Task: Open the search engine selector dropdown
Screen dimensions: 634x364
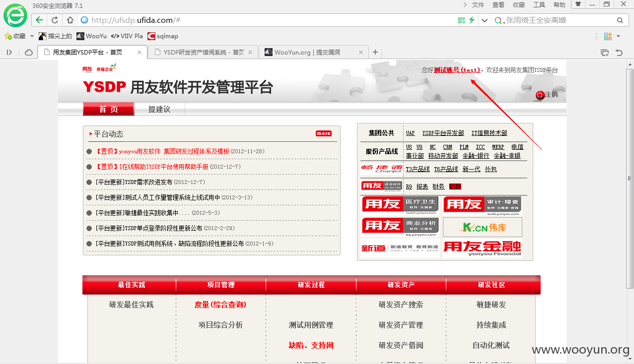Action: pos(499,20)
